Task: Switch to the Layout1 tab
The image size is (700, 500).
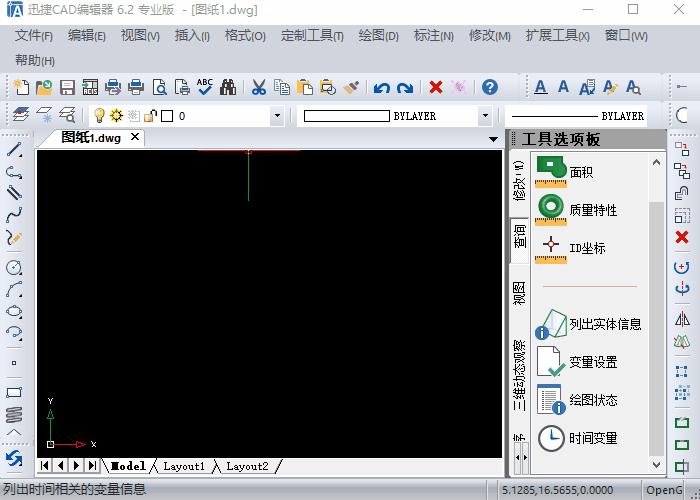Action: [x=184, y=466]
